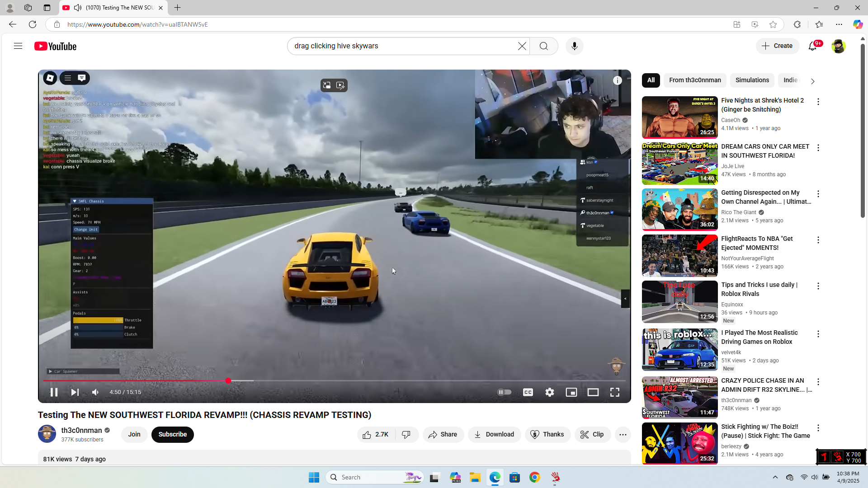Open options for Most Realistic Driving Games video
Image resolution: width=868 pixels, height=488 pixels.
[818, 334]
